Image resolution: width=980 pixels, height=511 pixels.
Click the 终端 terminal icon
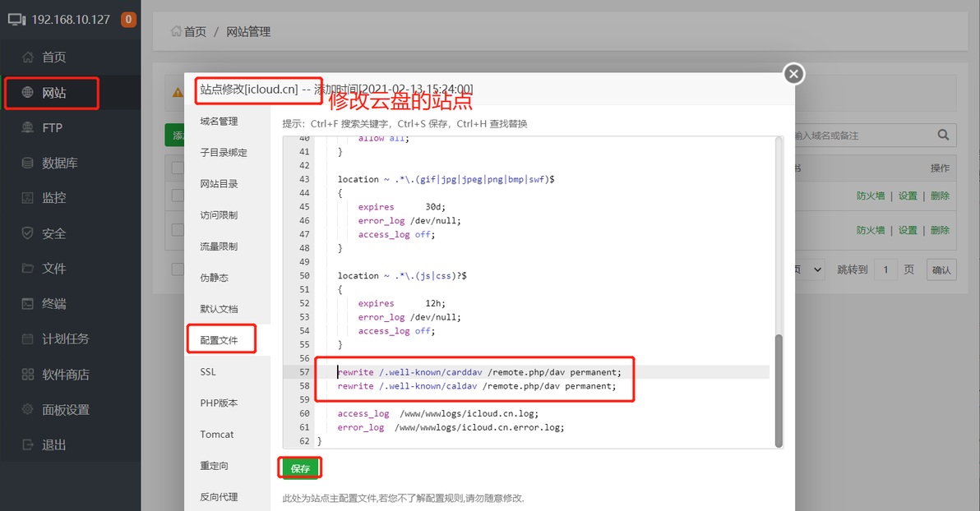click(x=27, y=304)
